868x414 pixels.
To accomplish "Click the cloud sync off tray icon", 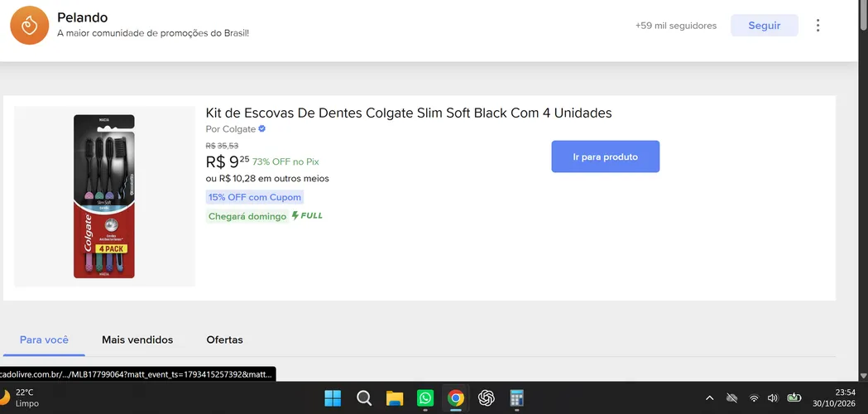I will (731, 398).
